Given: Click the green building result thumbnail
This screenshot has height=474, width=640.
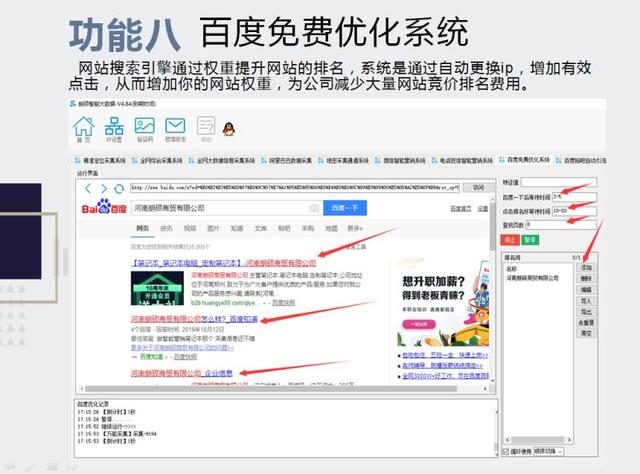Looking at the screenshot, I should tap(157, 288).
